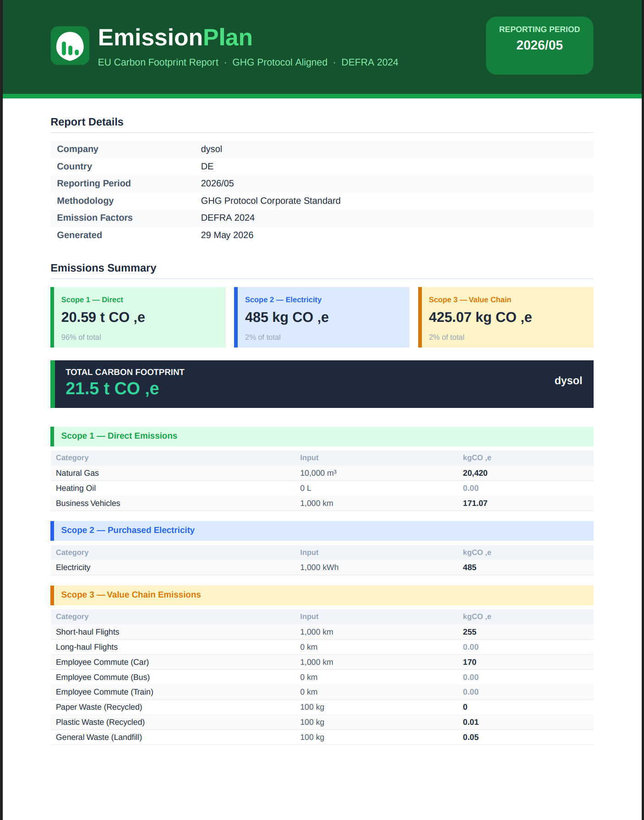The image size is (644, 820).
Task: Click the Heating Oil input '0 L'
Action: [306, 489]
